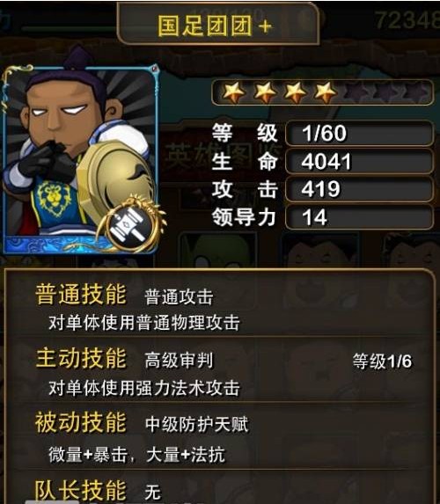Tap the hero portrait card

click(x=80, y=159)
